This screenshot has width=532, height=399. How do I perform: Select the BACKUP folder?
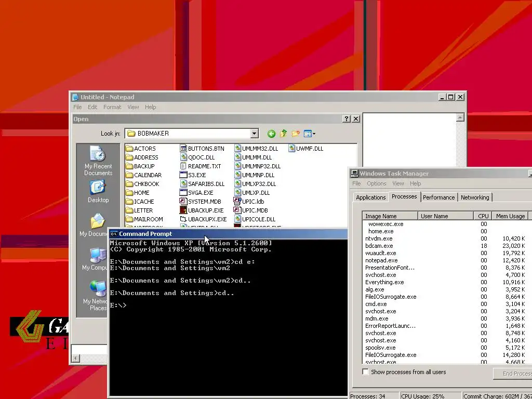point(140,166)
